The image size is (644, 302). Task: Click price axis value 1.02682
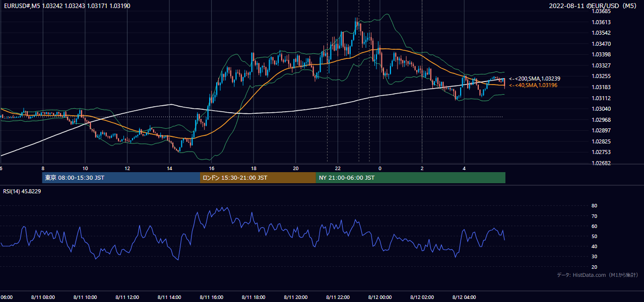point(602,163)
